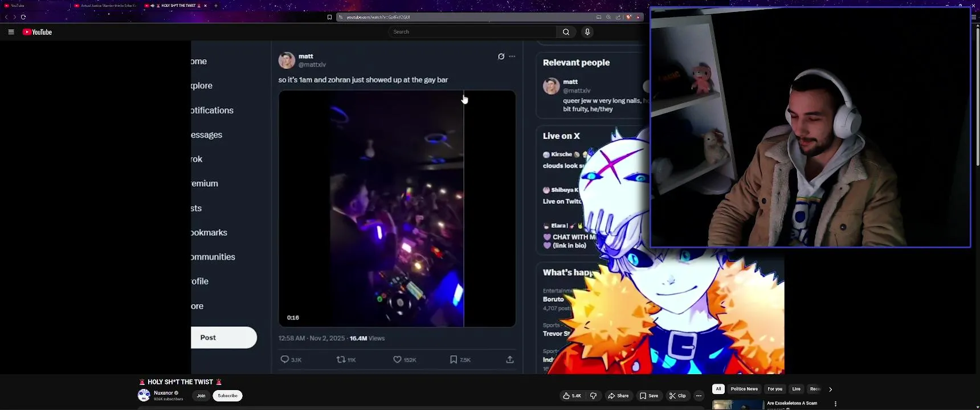Select the Live filter chip

point(796,389)
